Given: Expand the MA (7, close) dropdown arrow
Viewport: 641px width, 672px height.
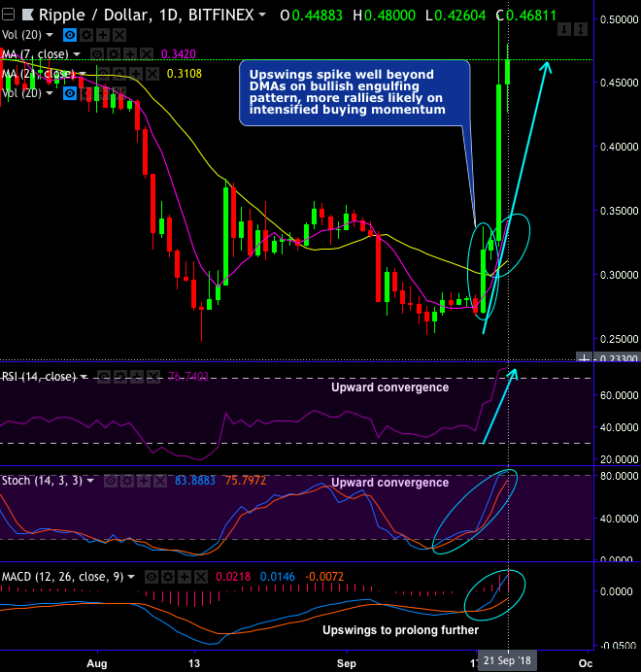Looking at the screenshot, I should tap(77, 54).
